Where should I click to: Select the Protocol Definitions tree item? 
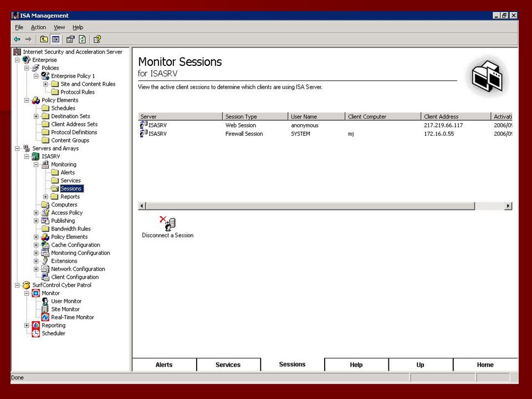point(74,132)
